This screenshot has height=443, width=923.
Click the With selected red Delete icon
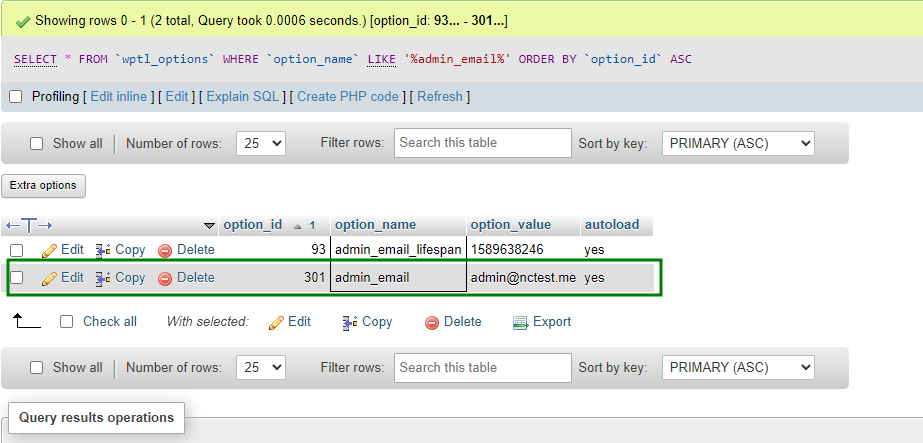coord(432,322)
